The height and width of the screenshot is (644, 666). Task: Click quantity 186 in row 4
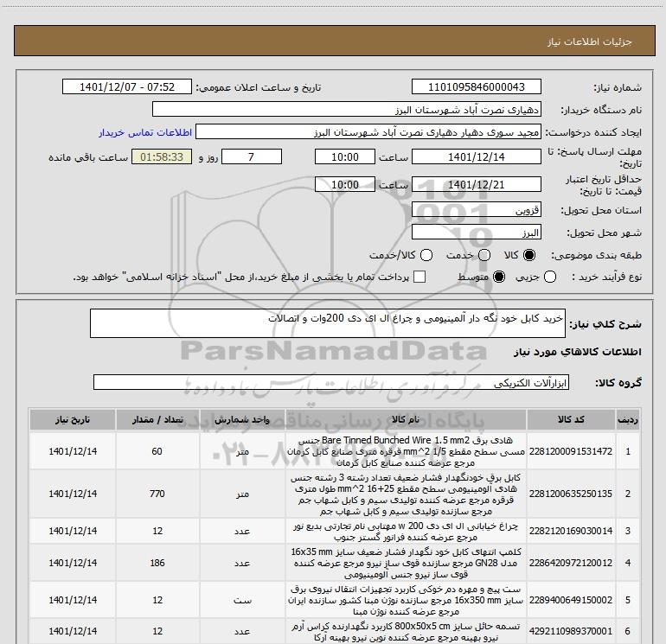coord(157,563)
